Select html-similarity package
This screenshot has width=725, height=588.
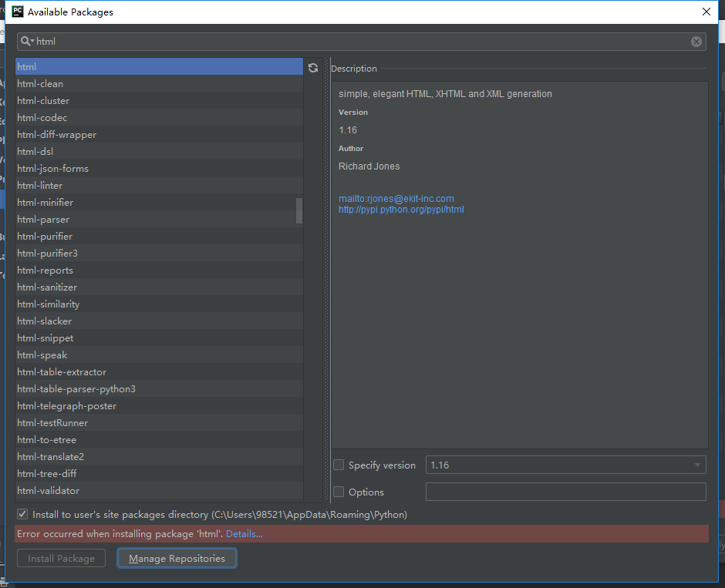coord(159,304)
